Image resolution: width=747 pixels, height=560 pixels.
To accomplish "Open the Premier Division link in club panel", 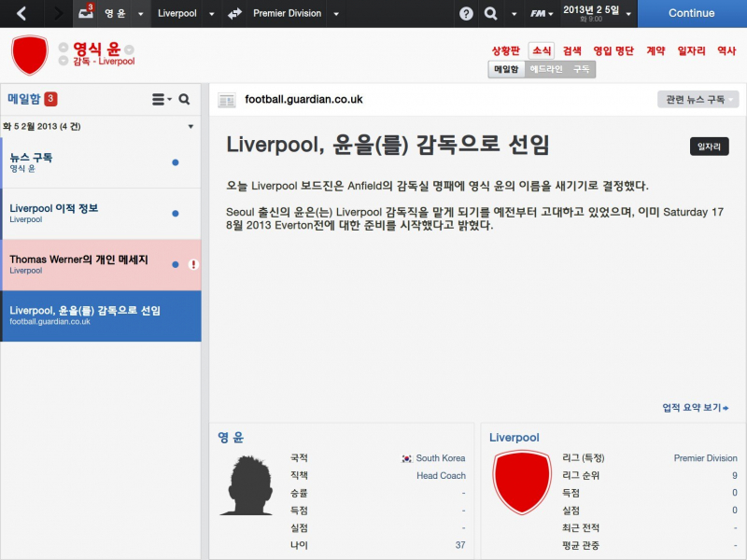I will [705, 458].
